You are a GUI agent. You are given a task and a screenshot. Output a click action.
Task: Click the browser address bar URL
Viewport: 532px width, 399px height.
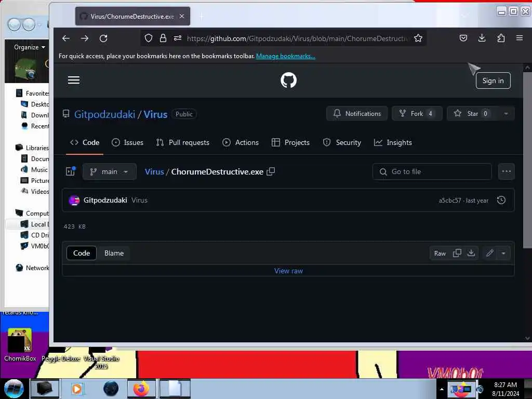coord(297,38)
